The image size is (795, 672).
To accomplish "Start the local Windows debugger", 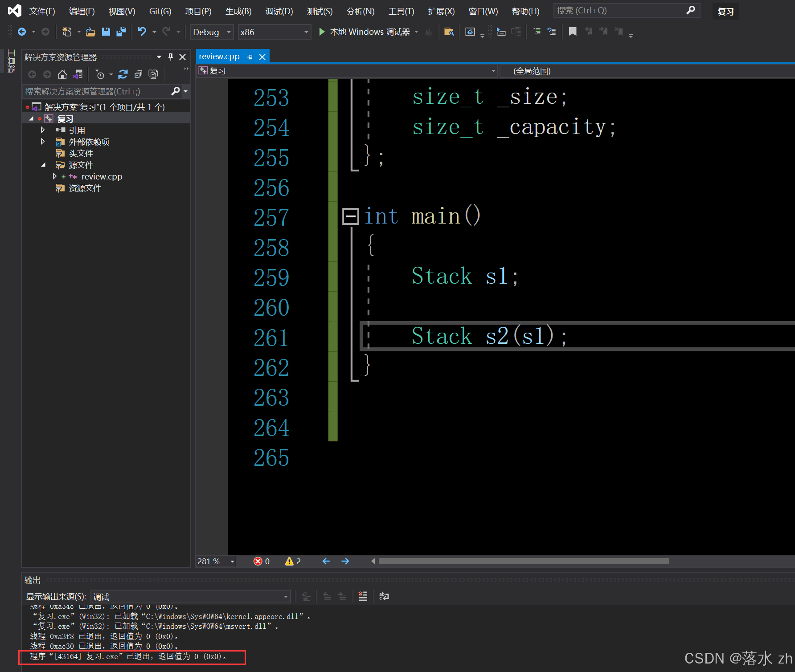I will (x=365, y=32).
